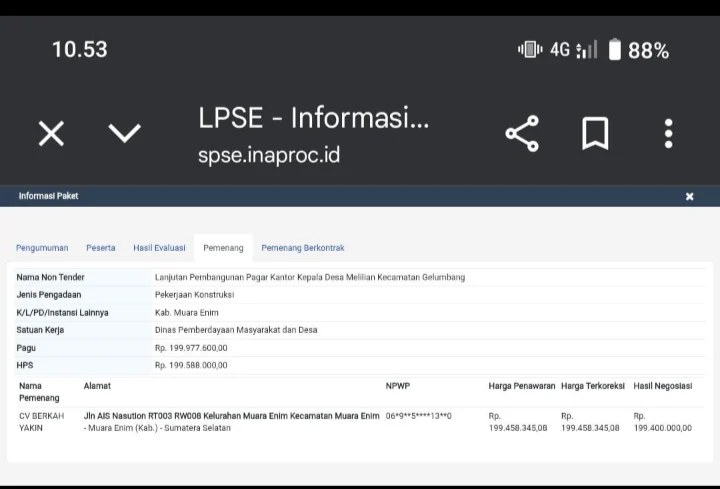Close the Informasi Paket dialog
Image resolution: width=720 pixels, height=489 pixels.
point(689,196)
